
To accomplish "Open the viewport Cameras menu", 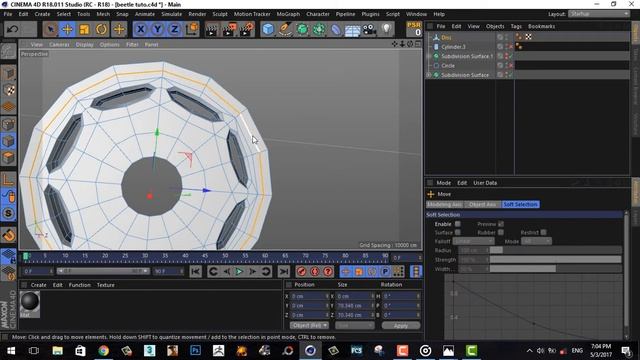I will [59, 44].
